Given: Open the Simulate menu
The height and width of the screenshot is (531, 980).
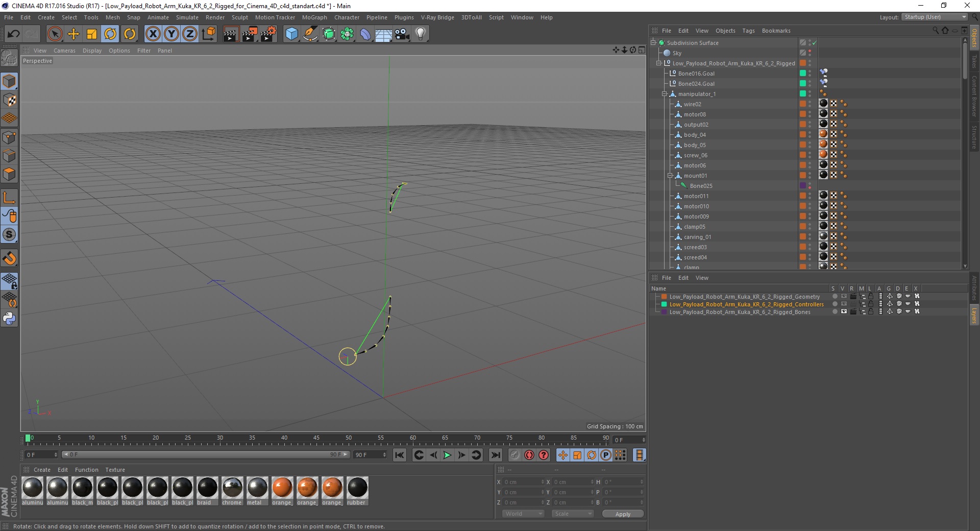Looking at the screenshot, I should [187, 17].
